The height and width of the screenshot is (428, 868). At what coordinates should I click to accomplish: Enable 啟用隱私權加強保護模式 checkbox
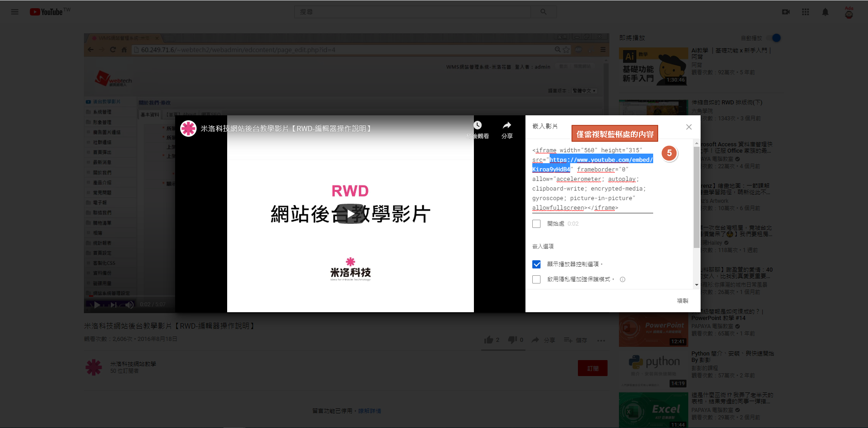[536, 279]
